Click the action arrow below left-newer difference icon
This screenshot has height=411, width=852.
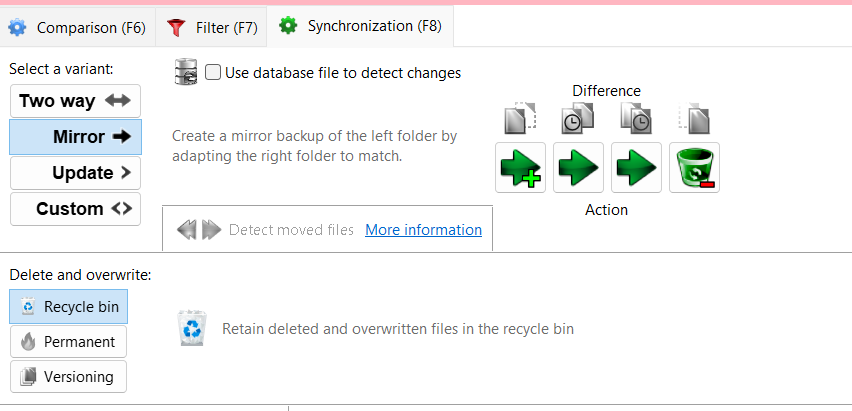[578, 168]
